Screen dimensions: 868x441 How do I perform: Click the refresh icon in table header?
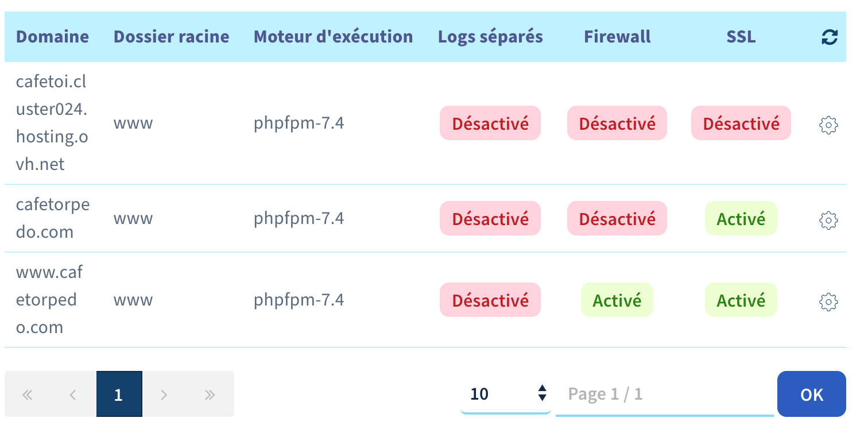(830, 37)
